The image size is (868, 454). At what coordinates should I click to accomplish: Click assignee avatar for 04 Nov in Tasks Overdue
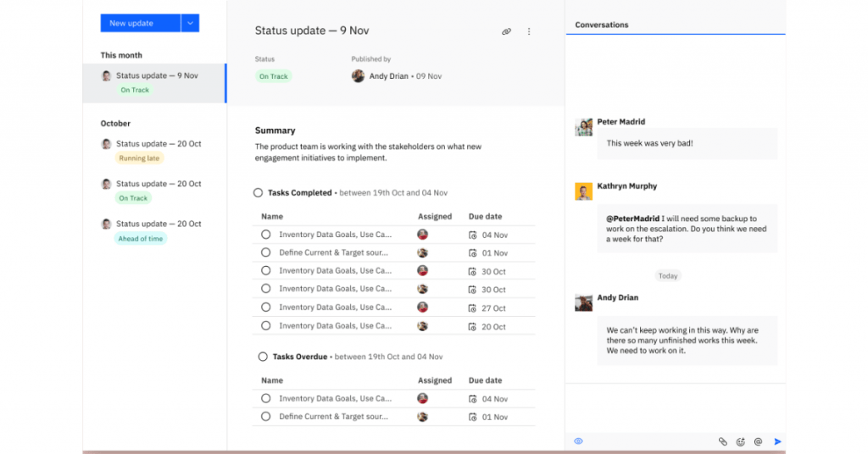pyautogui.click(x=422, y=398)
